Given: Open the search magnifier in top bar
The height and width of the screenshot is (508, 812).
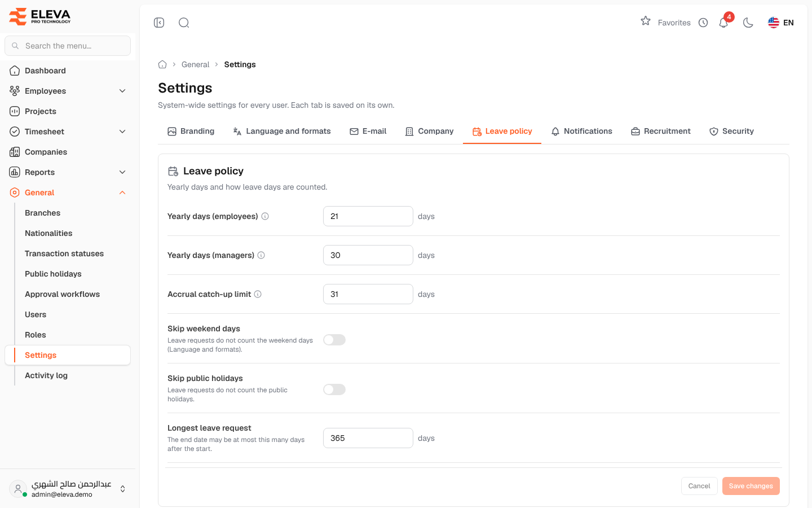Looking at the screenshot, I should (x=184, y=23).
